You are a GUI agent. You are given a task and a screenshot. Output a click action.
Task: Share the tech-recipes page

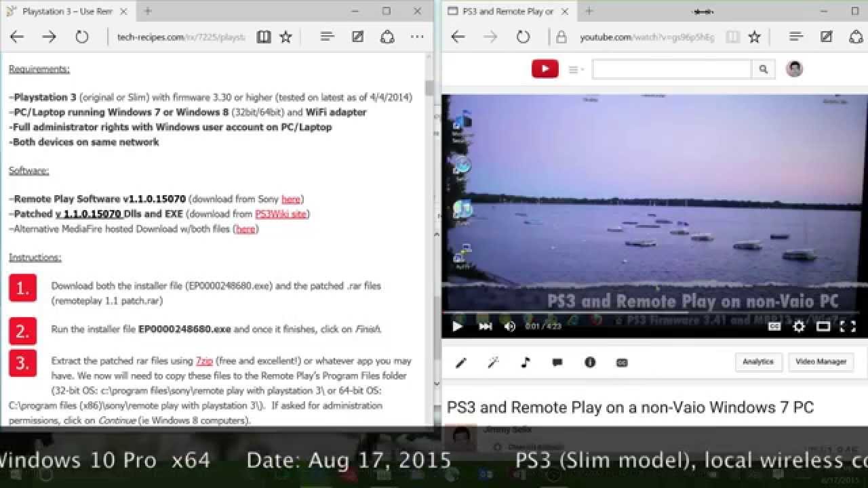[x=387, y=37]
